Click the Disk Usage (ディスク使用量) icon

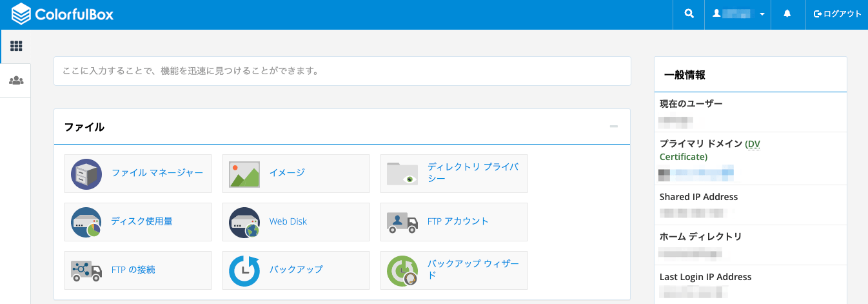86,222
